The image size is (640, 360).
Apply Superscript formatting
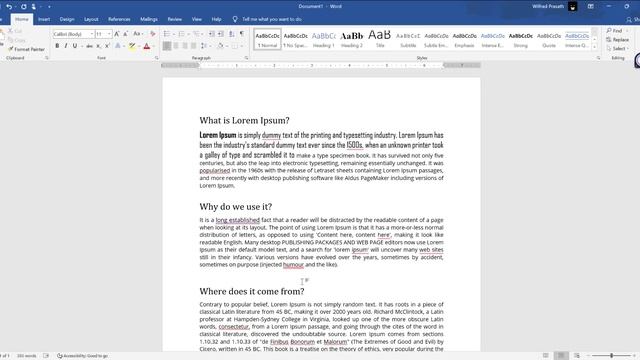(x=107, y=46)
